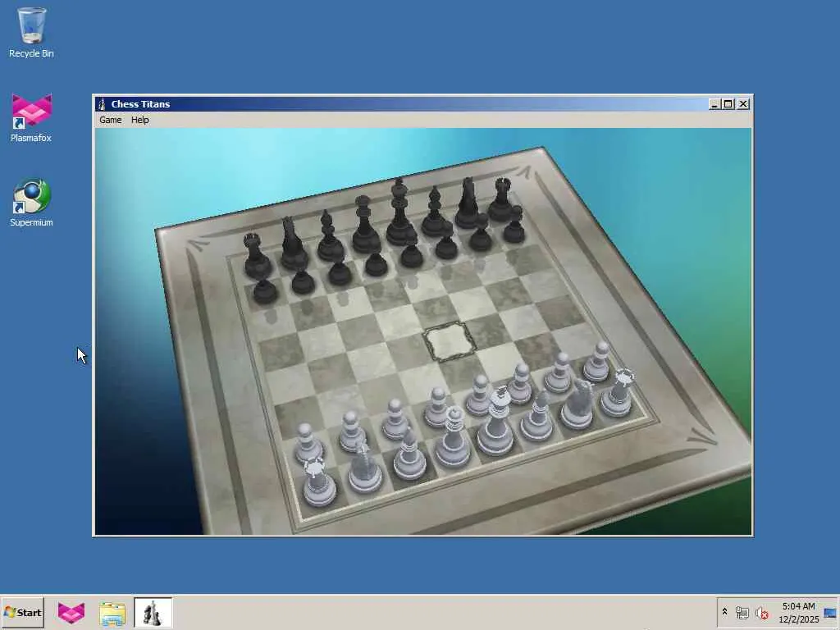Select the white pawn on g2
The width and height of the screenshot is (840, 630).
559,373
